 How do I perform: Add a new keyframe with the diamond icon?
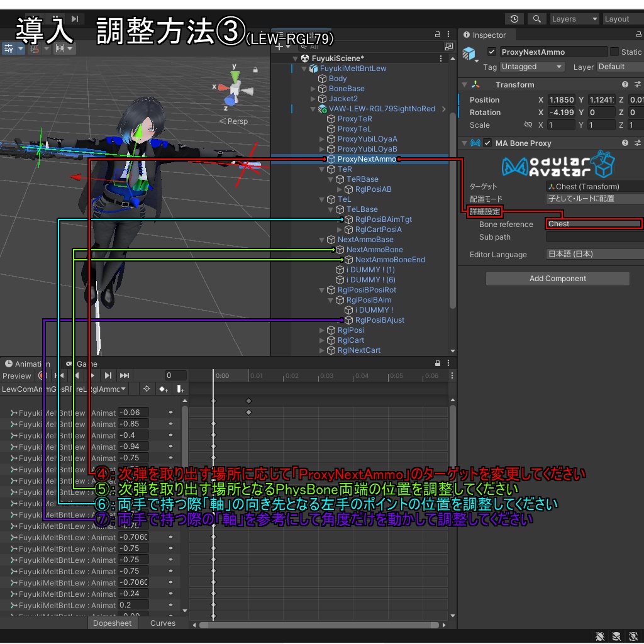click(x=162, y=389)
